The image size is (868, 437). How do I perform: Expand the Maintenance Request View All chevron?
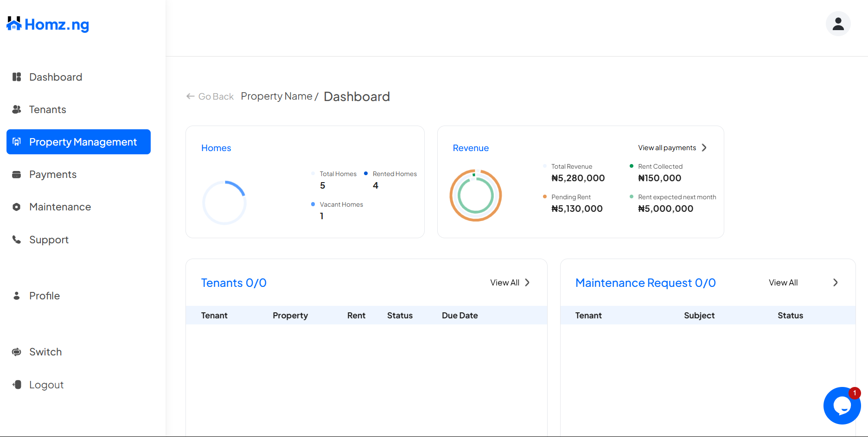coord(836,283)
